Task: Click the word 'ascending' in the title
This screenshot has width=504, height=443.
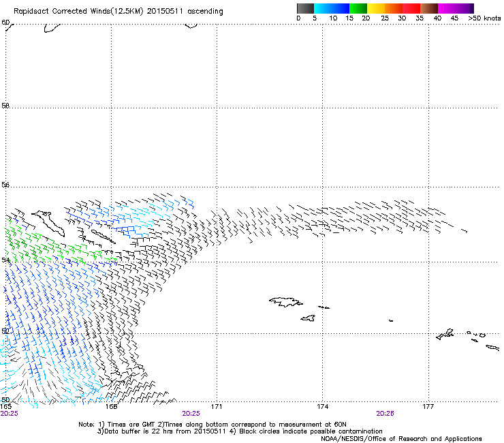Action: (x=205, y=12)
